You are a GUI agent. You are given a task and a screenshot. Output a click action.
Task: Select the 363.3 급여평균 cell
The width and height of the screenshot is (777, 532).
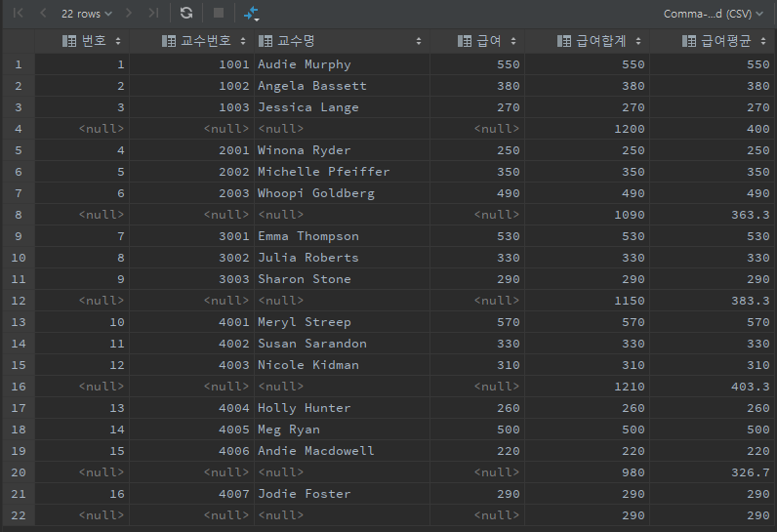tap(712, 215)
